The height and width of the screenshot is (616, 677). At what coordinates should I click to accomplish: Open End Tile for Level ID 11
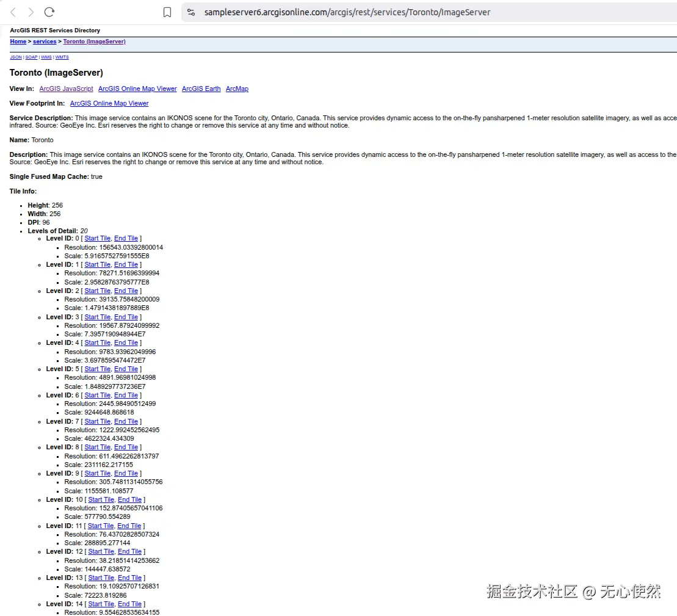coord(129,526)
